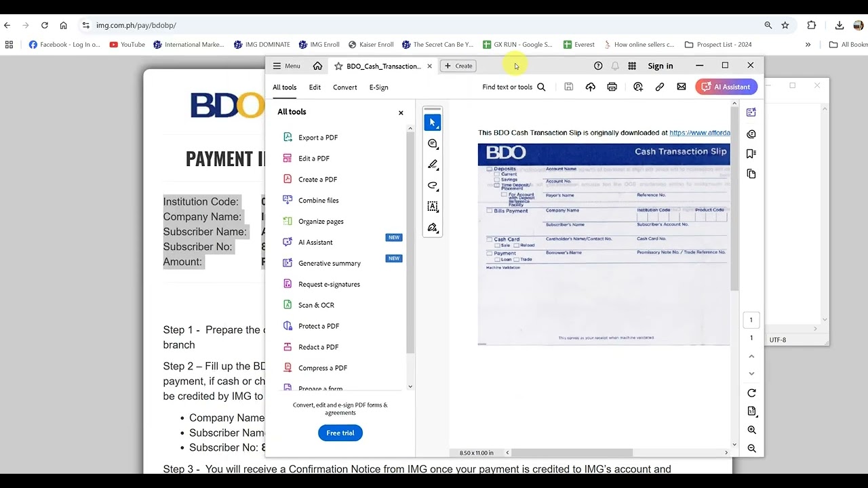868x488 pixels.
Task: Print the PDF document
Action: [x=612, y=87]
